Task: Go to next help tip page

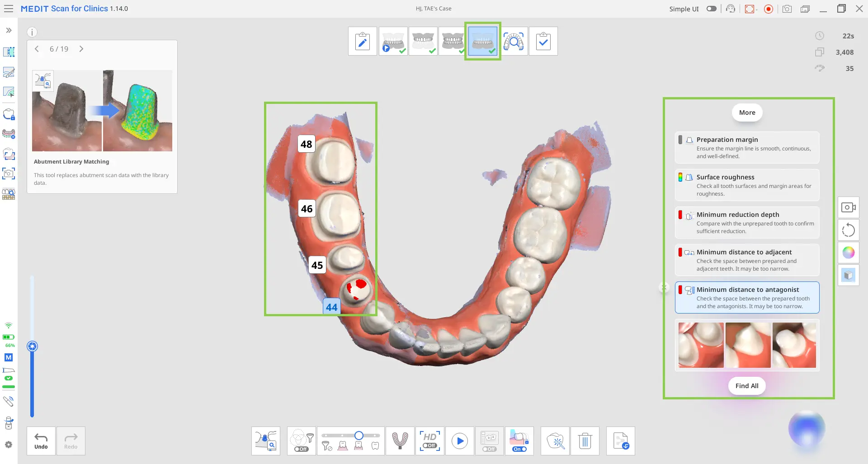Action: click(x=81, y=49)
